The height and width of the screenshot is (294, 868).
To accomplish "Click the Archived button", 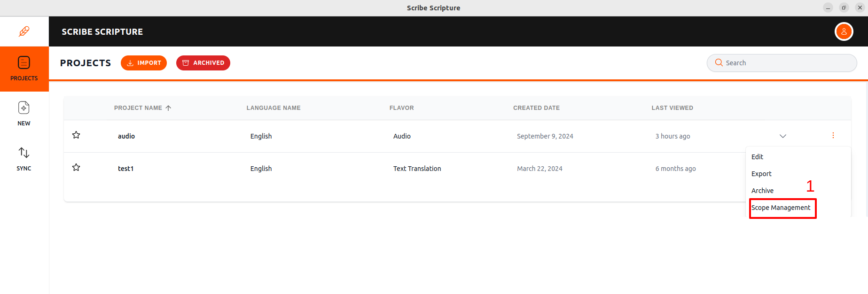I will click(203, 63).
